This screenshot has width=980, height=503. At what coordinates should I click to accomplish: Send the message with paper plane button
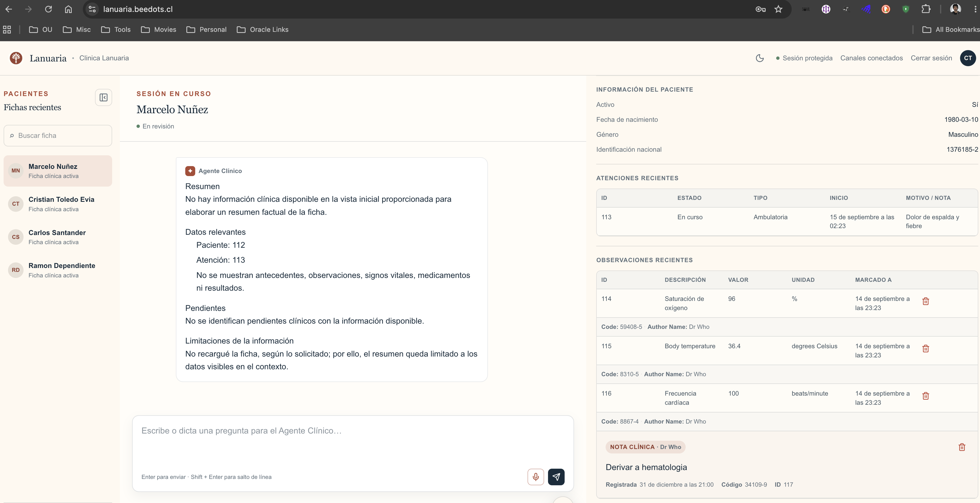point(556,477)
